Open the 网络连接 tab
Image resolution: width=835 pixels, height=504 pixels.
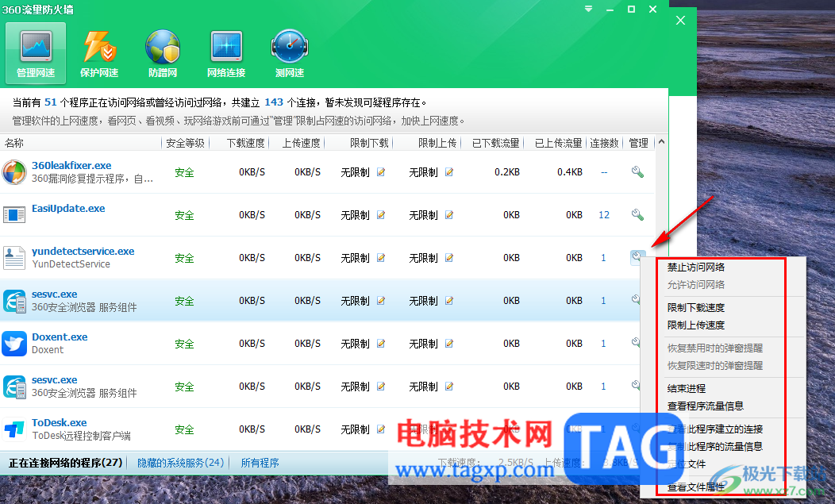pos(226,53)
